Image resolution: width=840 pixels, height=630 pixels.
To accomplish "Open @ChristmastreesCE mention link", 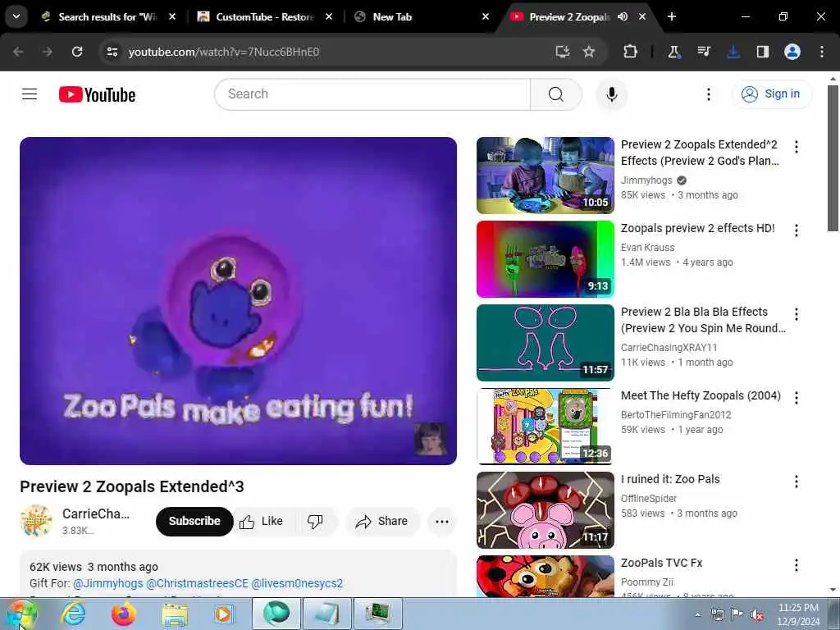I will pos(198,583).
